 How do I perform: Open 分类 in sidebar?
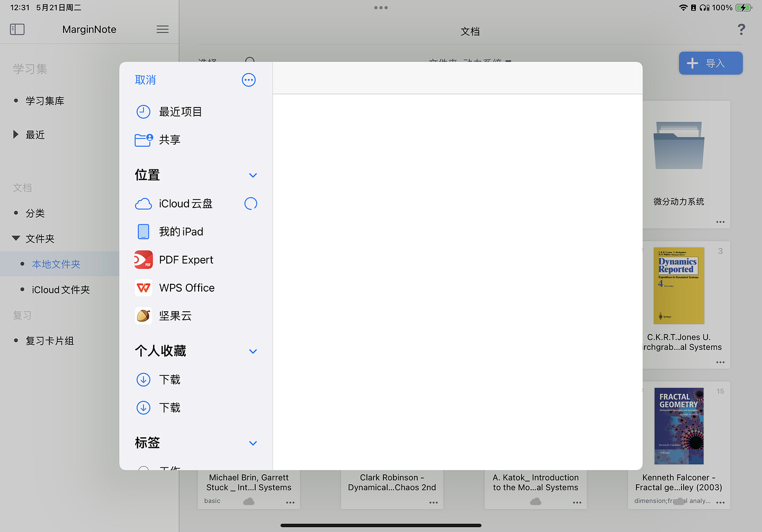[x=35, y=213]
